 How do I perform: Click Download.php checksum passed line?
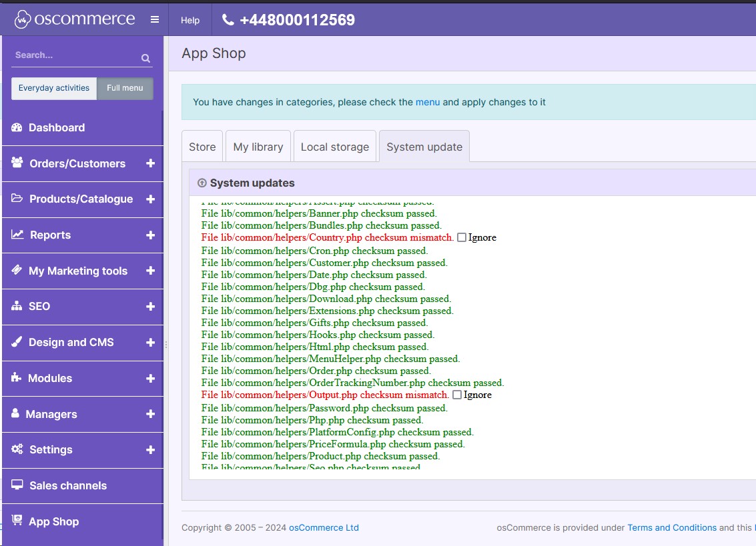326,299
